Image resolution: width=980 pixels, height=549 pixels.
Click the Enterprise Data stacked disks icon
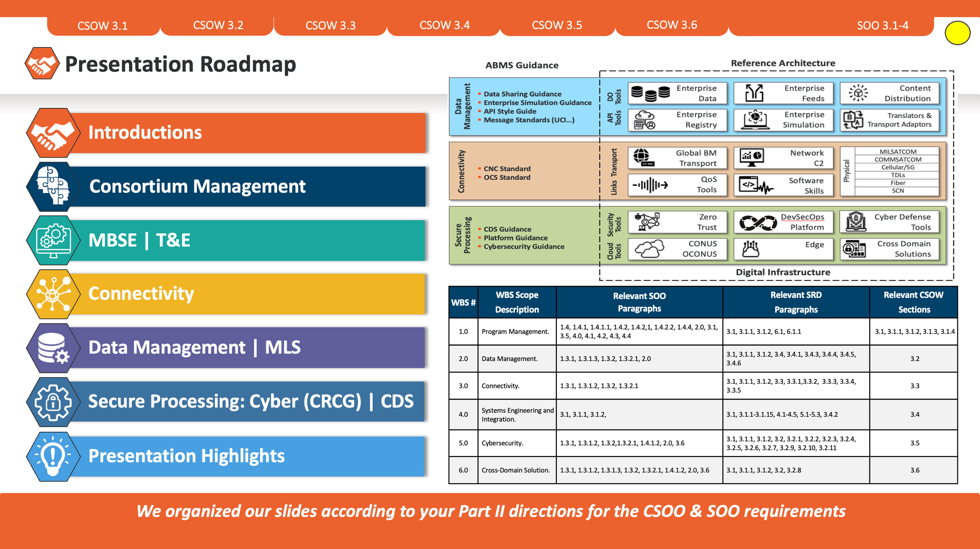[650, 93]
